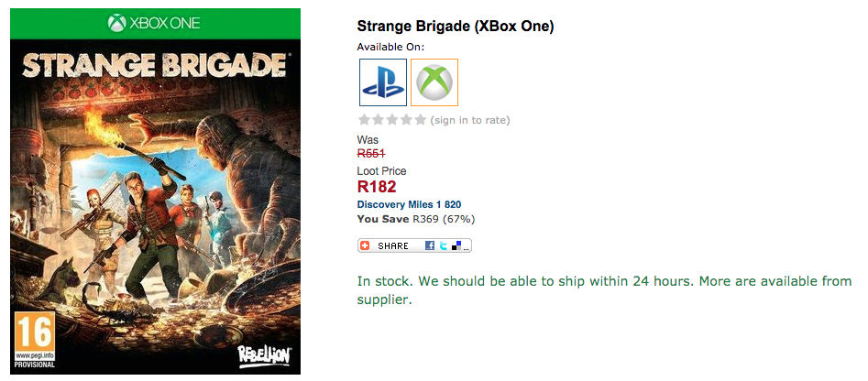The image size is (868, 381).
Task: Click the Facebook share icon
Action: pyautogui.click(x=429, y=245)
